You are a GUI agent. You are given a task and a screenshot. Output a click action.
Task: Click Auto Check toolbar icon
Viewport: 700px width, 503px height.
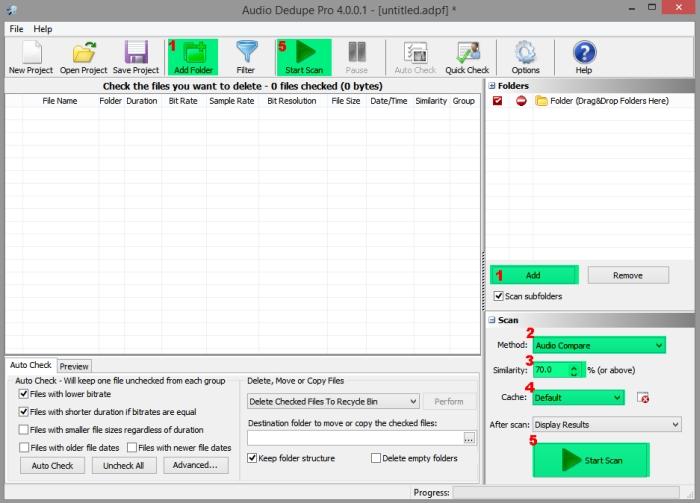[x=415, y=57]
